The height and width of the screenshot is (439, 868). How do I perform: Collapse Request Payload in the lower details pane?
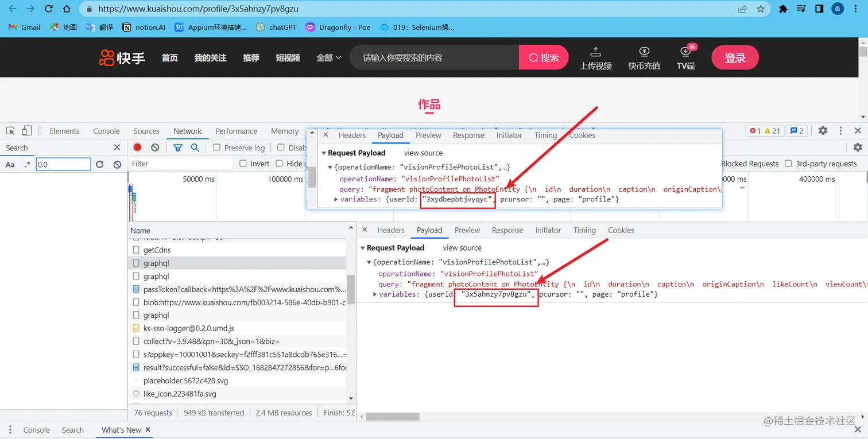point(363,248)
